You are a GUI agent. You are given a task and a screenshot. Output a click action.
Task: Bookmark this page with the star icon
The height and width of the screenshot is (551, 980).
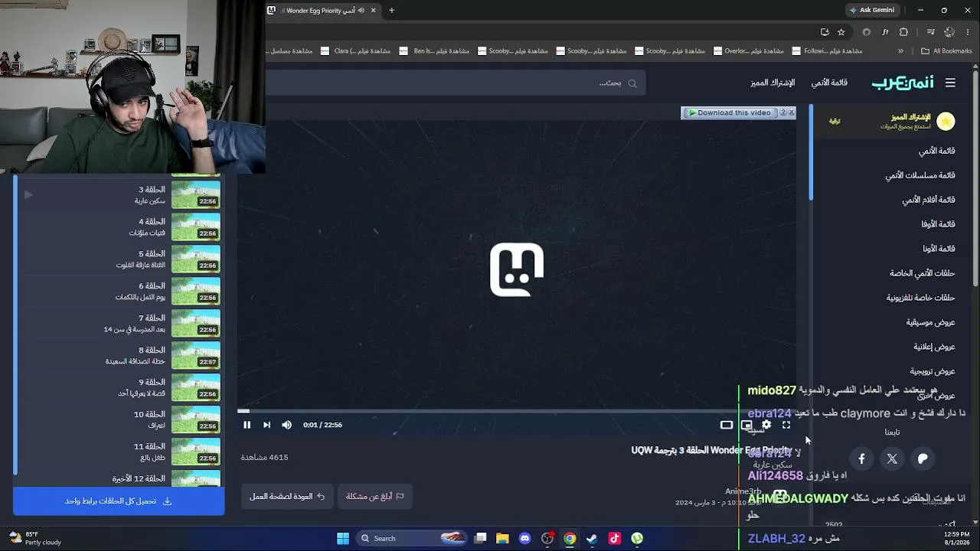tap(841, 32)
